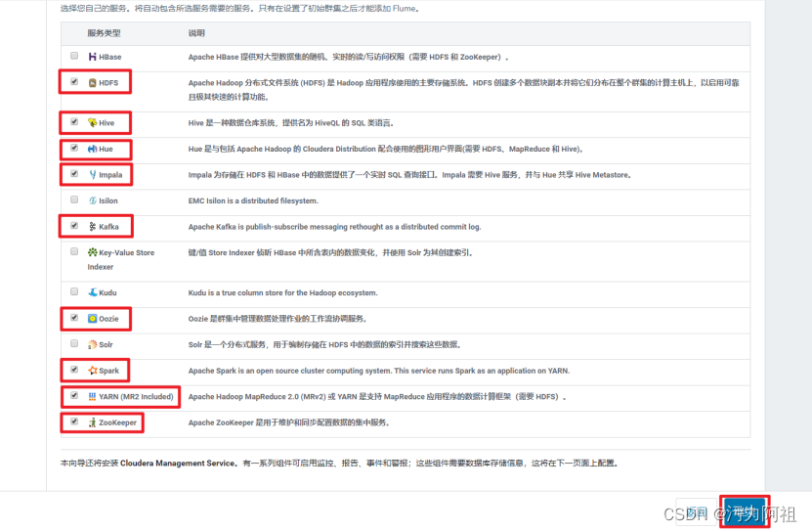Click the Cloudera Management Service note text
Screen dimensions: 812x532
339,463
